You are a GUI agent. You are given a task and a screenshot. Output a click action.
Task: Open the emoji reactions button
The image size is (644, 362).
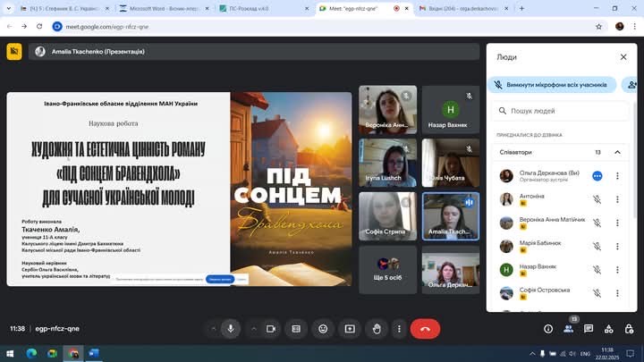[x=323, y=328]
